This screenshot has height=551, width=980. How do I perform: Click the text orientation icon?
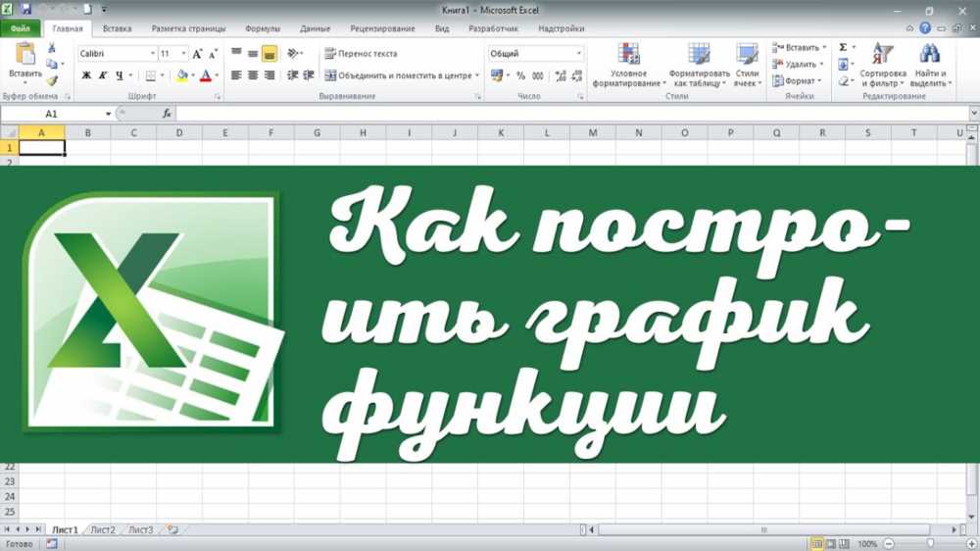coord(292,54)
